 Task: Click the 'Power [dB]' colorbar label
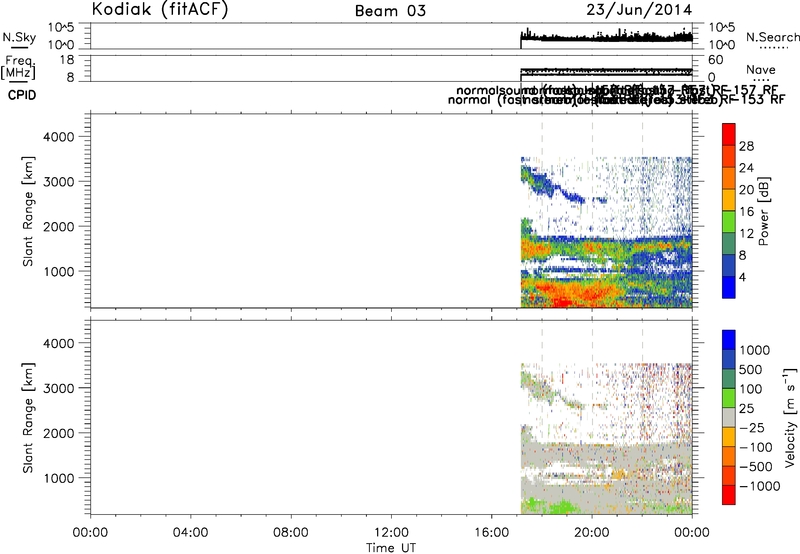(x=763, y=211)
